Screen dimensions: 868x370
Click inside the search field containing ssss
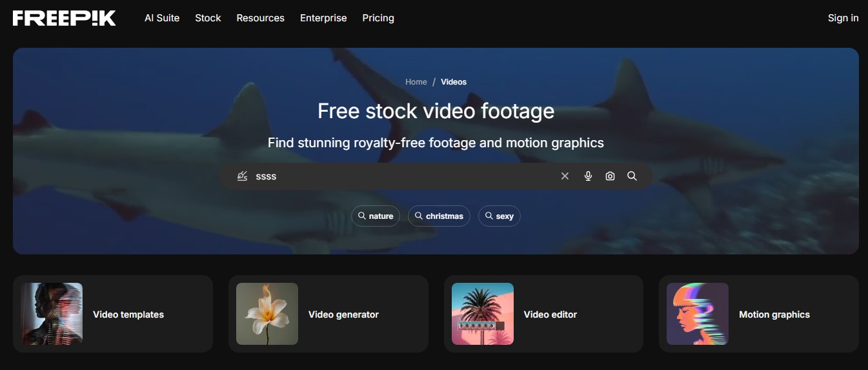pos(400,176)
